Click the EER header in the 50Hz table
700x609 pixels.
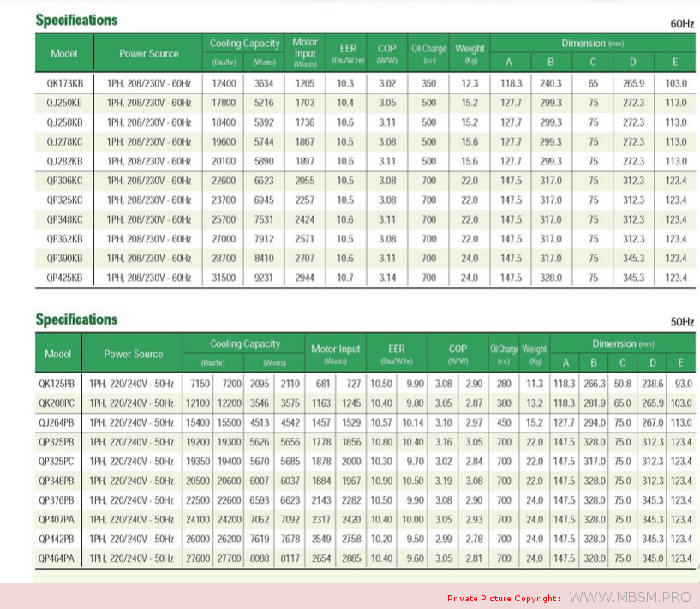tap(397, 349)
